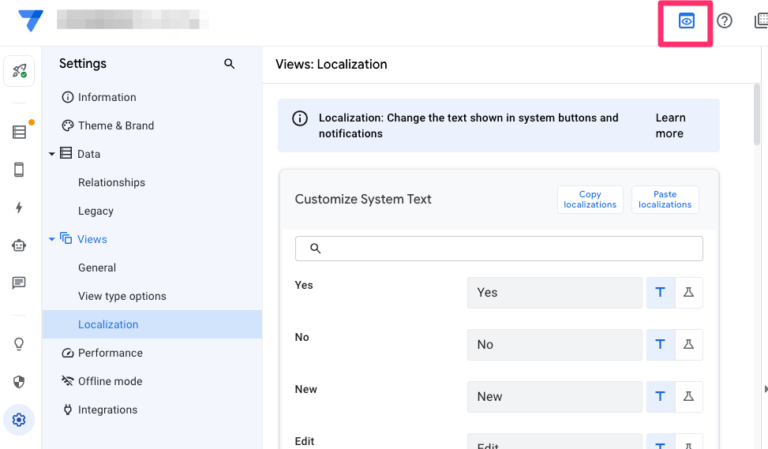Open the Theme & Brand settings
The height and width of the screenshot is (449, 768).
[x=115, y=126]
